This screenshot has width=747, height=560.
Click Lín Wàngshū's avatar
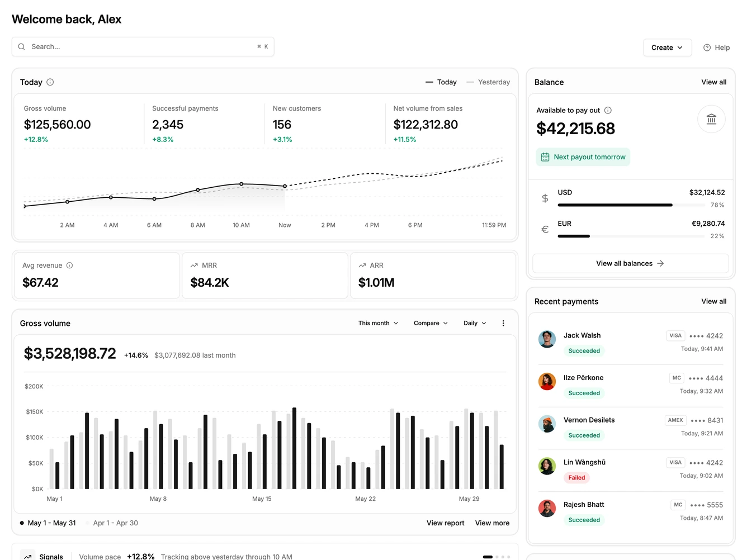pos(547,466)
